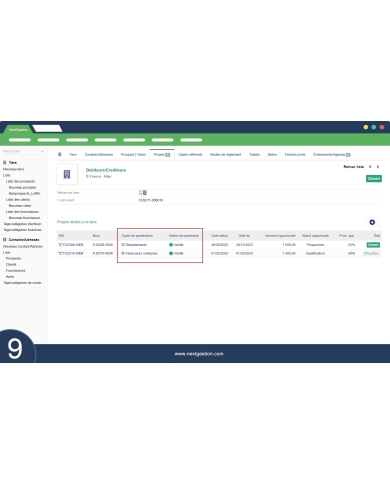Click the Qualification opportunity status cell
The height and width of the screenshot is (484, 390).
coord(315,253)
